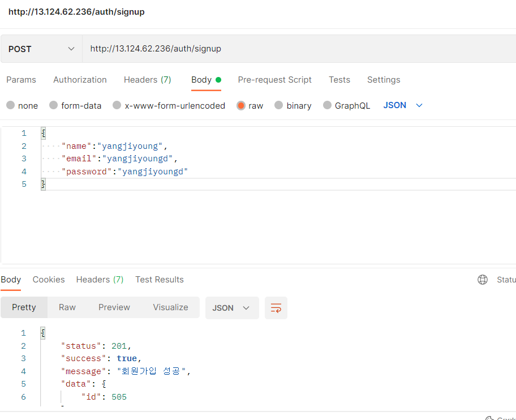This screenshot has width=516, height=420.
Task: Select the response Body tab
Action: pyautogui.click(x=11, y=280)
